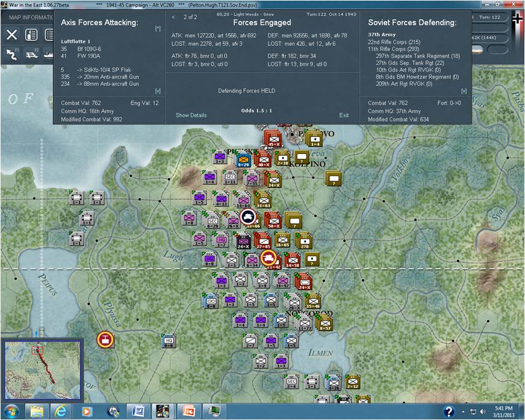This screenshot has height=420, width=525.
Task: Open PowerPoint from the taskbar
Action: pyautogui.click(x=188, y=412)
